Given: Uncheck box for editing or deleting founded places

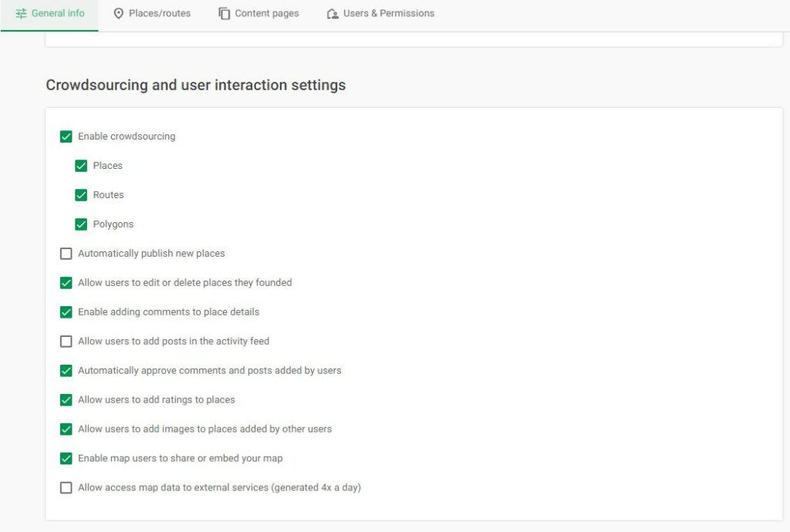Looking at the screenshot, I should tap(66, 282).
